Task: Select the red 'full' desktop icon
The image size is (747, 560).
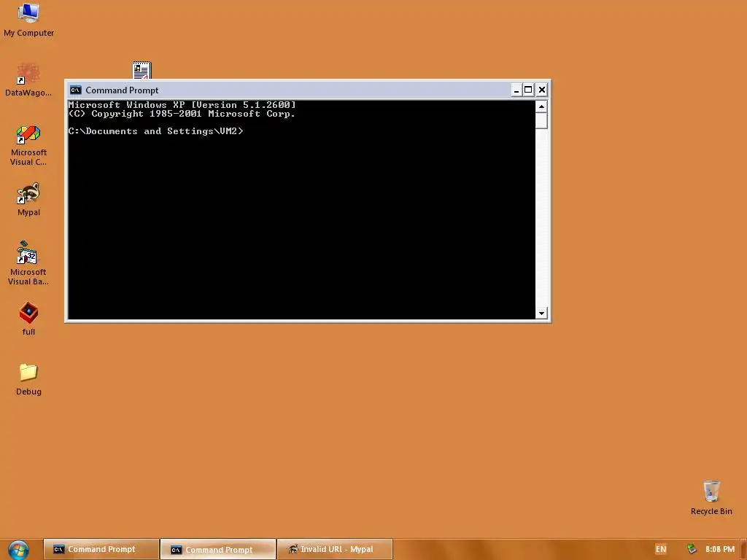Action: [x=28, y=319]
